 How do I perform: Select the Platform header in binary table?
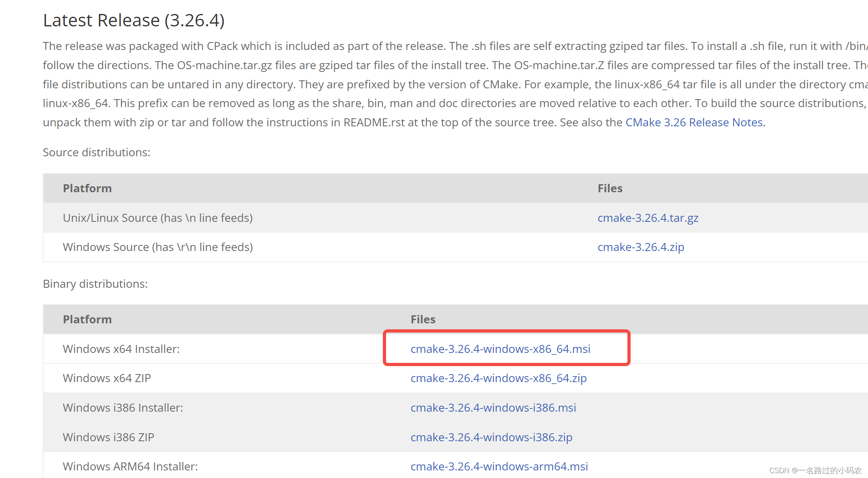(x=87, y=319)
